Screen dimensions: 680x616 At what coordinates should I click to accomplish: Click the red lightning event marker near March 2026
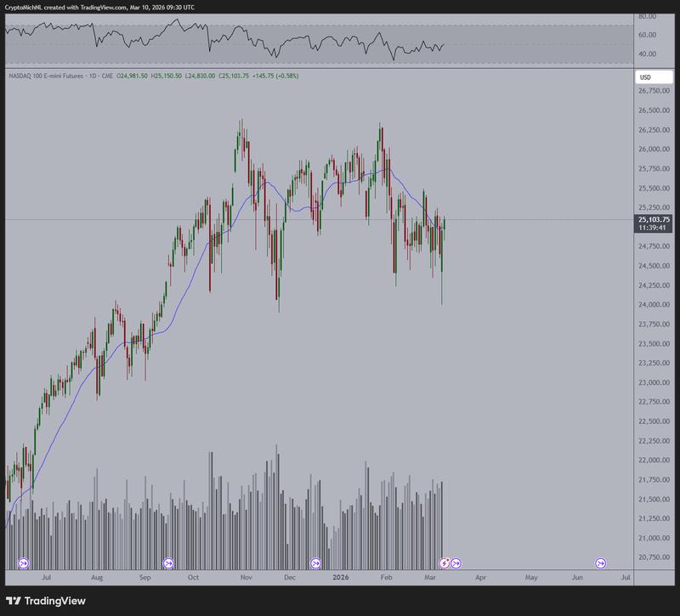(444, 562)
